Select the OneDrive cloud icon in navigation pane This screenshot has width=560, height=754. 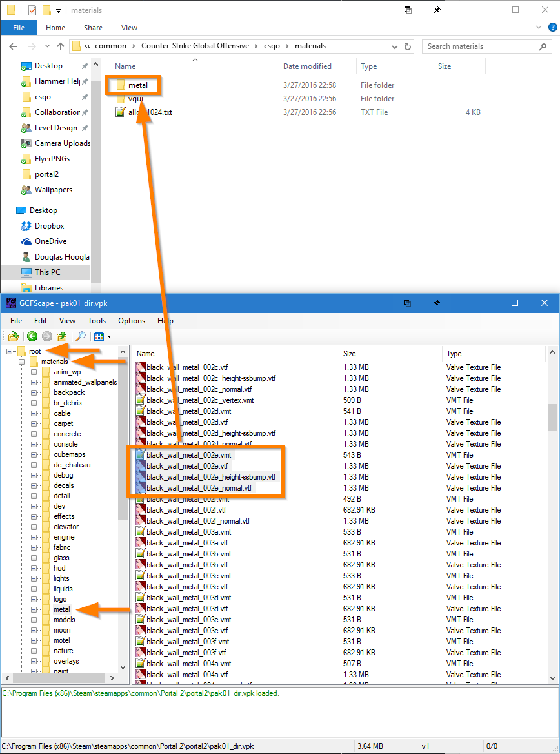click(x=26, y=241)
